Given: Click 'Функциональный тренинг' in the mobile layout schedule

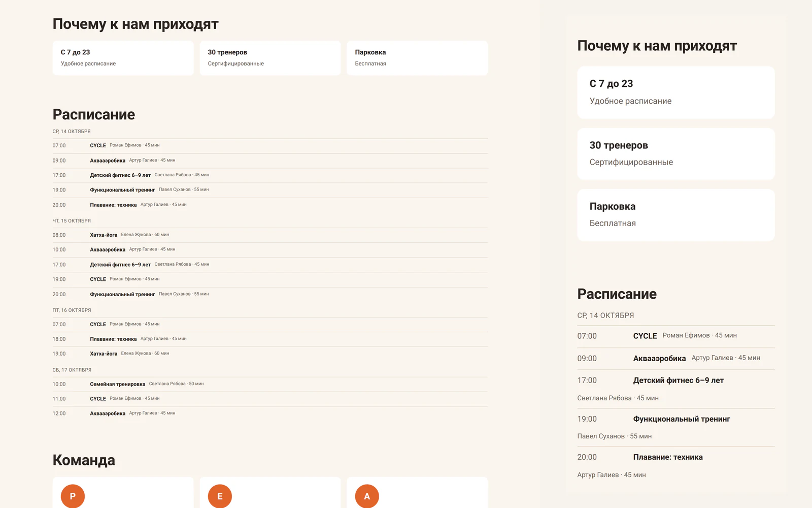Looking at the screenshot, I should click(x=682, y=419).
